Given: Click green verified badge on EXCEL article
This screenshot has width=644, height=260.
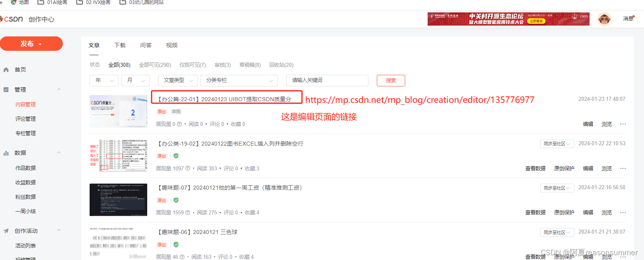Looking at the screenshot, I should coord(176,156).
